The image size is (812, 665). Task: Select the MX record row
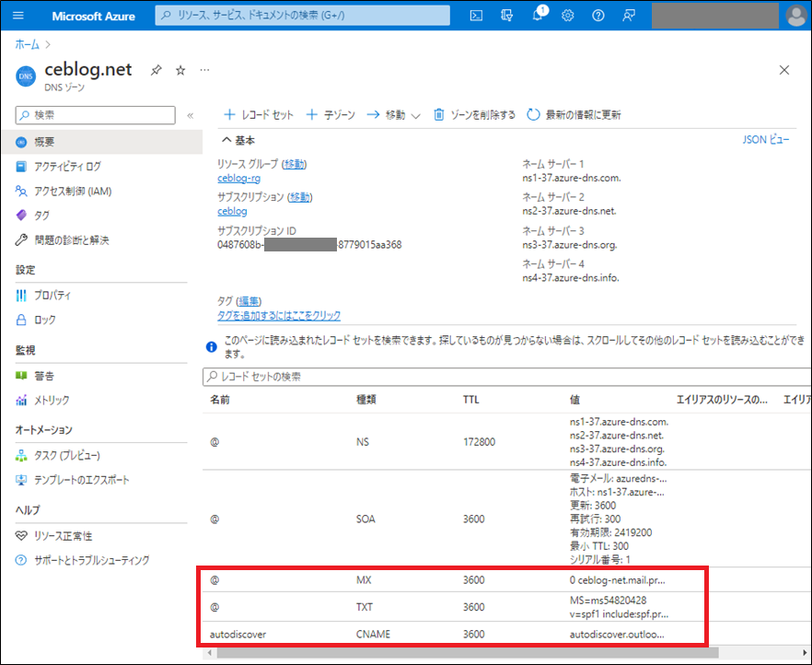pos(506,580)
